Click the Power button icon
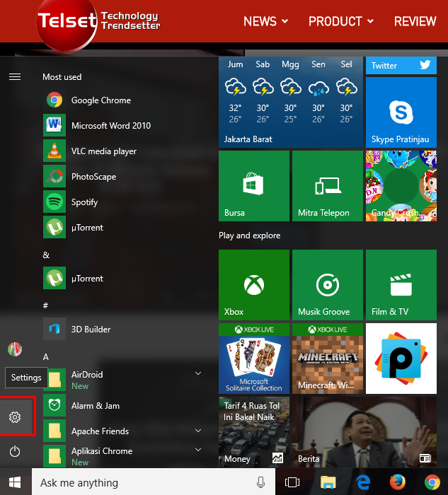 [x=15, y=451]
